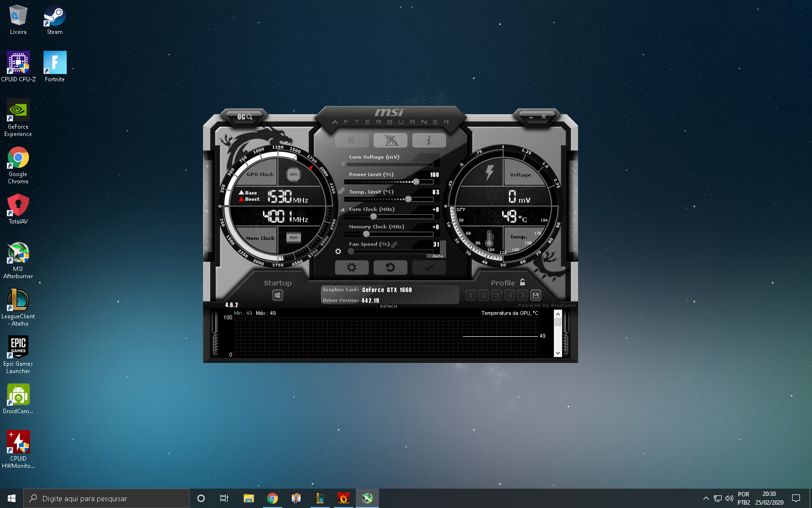Select the DroidCam desktop icon

[18, 399]
